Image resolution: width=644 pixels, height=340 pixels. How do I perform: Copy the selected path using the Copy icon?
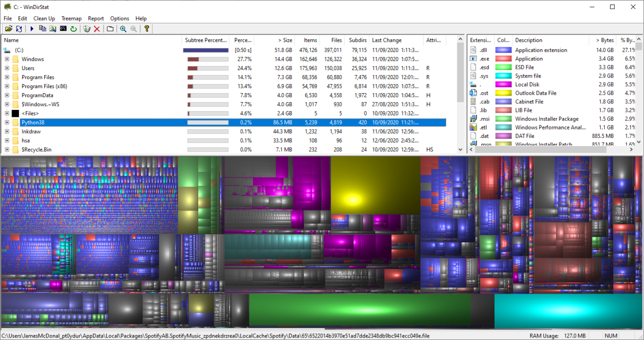43,29
